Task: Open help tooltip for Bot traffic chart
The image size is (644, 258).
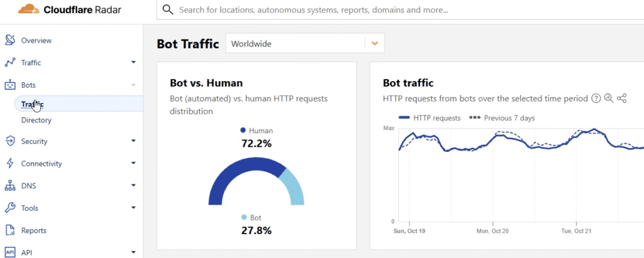Action: 596,99
